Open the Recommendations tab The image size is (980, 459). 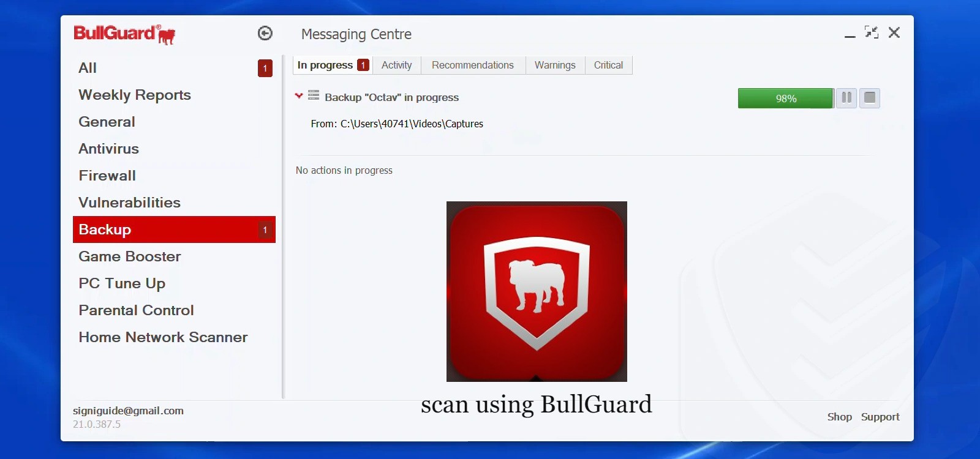click(x=473, y=65)
